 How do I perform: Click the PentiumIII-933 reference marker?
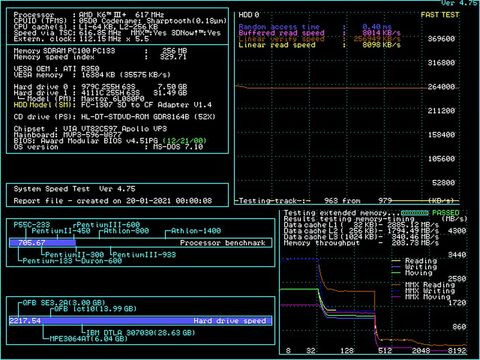point(144,255)
